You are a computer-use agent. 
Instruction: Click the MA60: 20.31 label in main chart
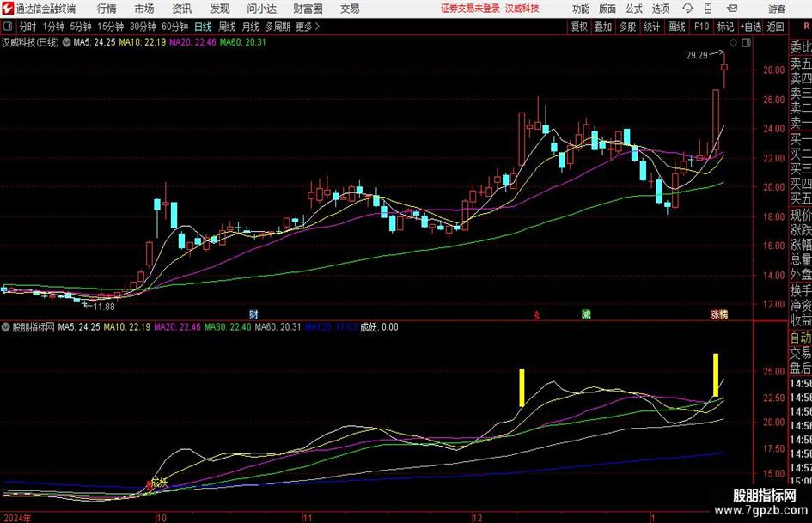click(242, 42)
